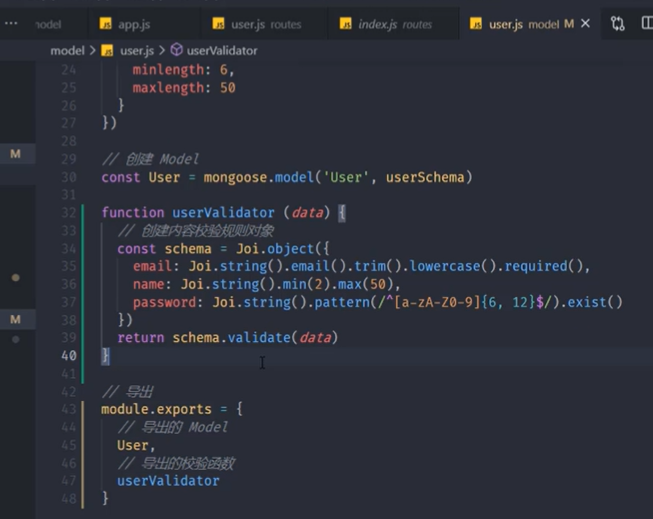The height and width of the screenshot is (519, 653).
Task: Click the upper M modified marker in sidebar
Action: coord(15,154)
